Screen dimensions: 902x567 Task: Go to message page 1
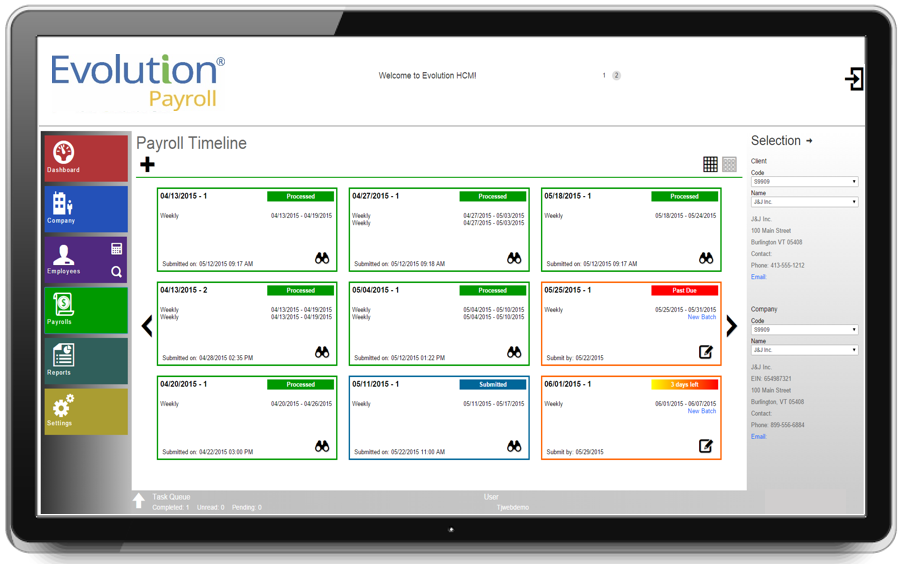click(604, 75)
